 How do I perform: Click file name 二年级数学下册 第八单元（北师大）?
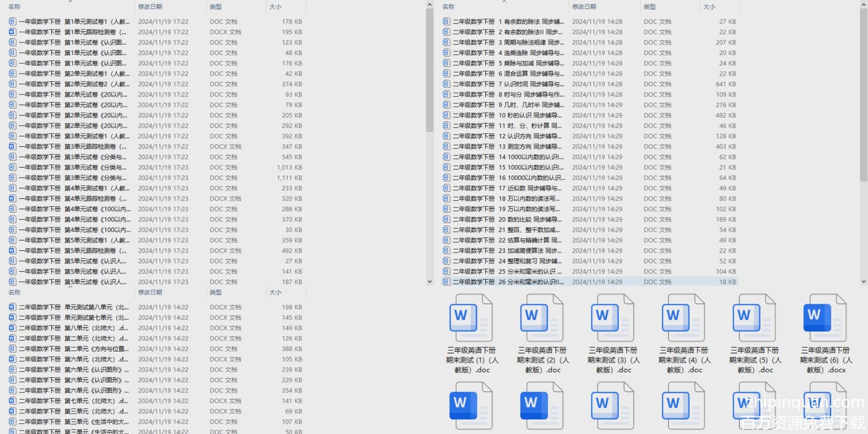(74, 328)
